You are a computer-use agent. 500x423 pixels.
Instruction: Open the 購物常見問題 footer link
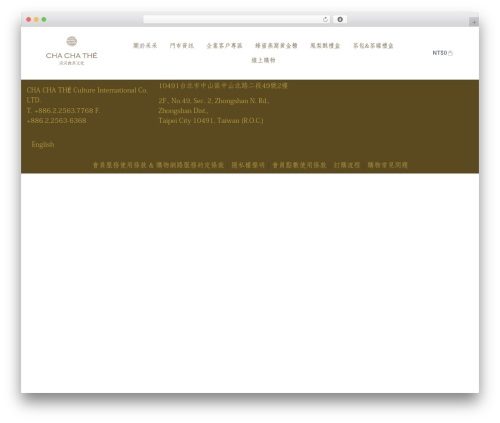click(x=387, y=165)
